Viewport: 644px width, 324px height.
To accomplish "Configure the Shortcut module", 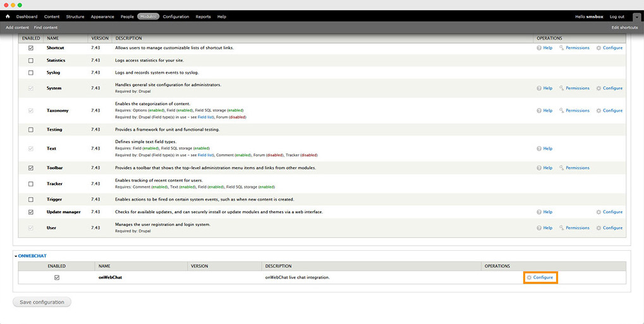I will click(609, 48).
